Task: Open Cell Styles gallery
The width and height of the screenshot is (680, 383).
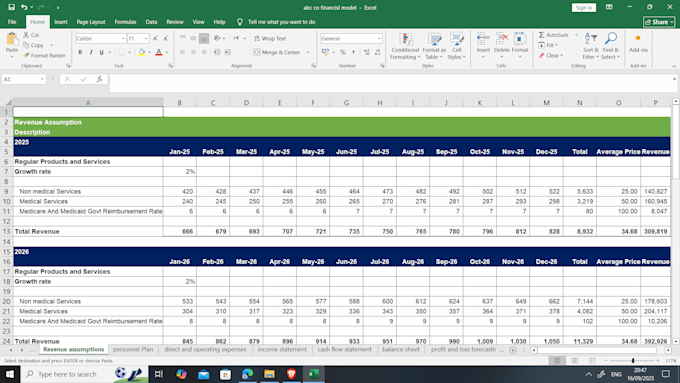Action: tap(457, 46)
